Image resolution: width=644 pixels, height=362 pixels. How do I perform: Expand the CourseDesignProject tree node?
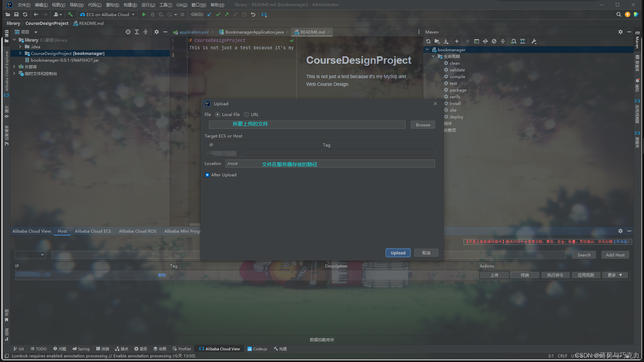20,53
